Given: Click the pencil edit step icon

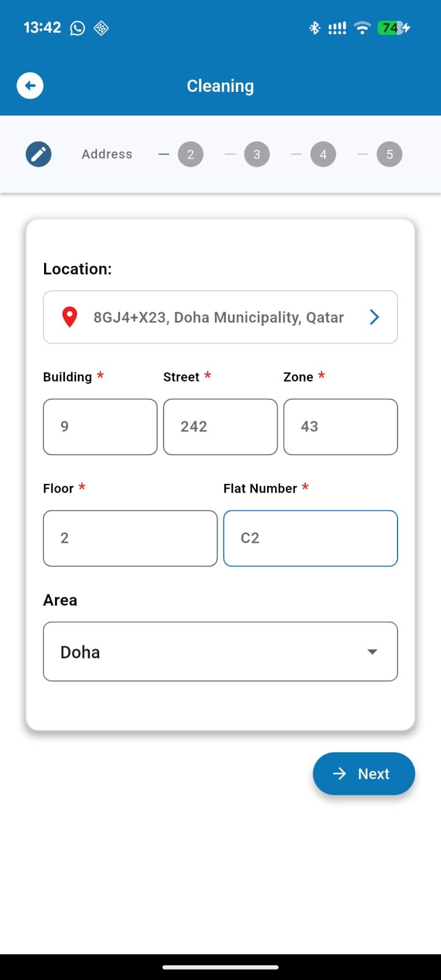Looking at the screenshot, I should point(39,154).
